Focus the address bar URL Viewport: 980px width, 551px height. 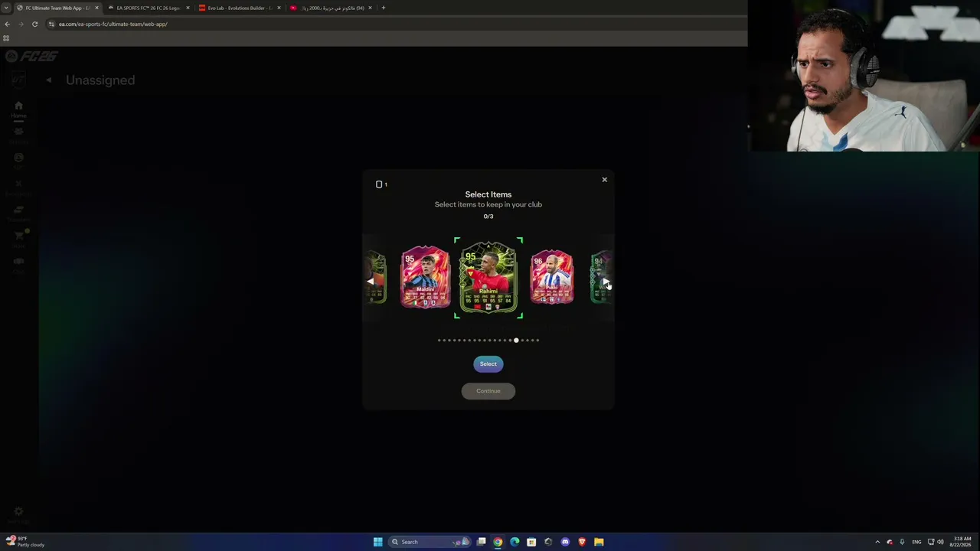113,24
